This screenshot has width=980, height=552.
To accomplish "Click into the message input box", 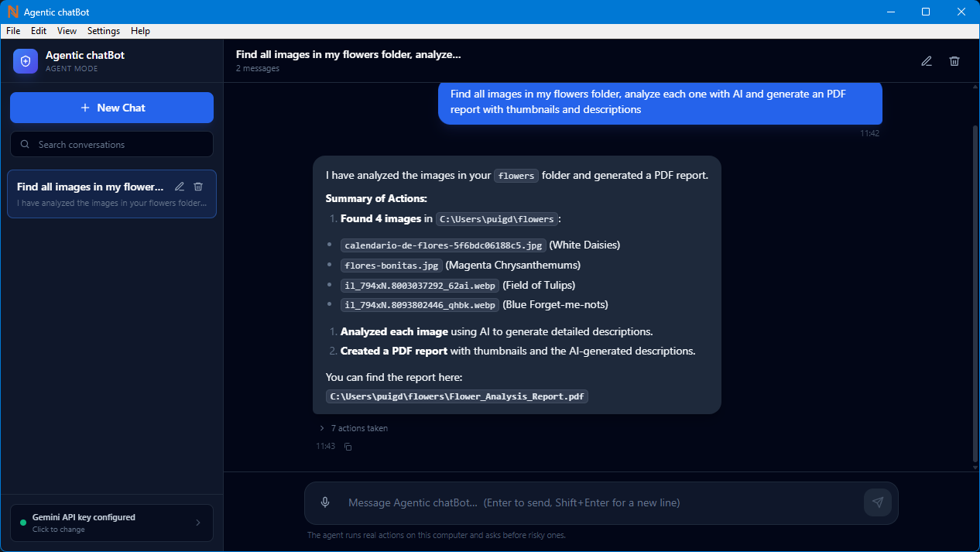I will pos(600,502).
